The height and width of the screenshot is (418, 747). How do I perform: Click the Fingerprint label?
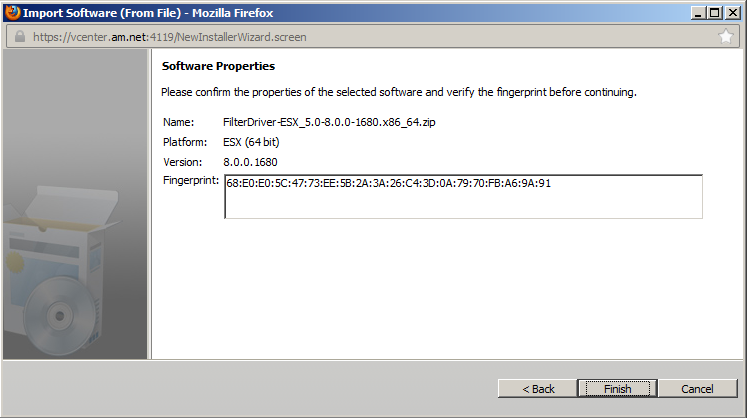(x=190, y=180)
